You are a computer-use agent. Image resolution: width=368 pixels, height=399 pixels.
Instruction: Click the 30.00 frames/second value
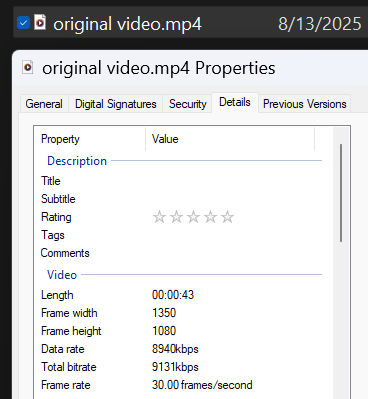[202, 385]
